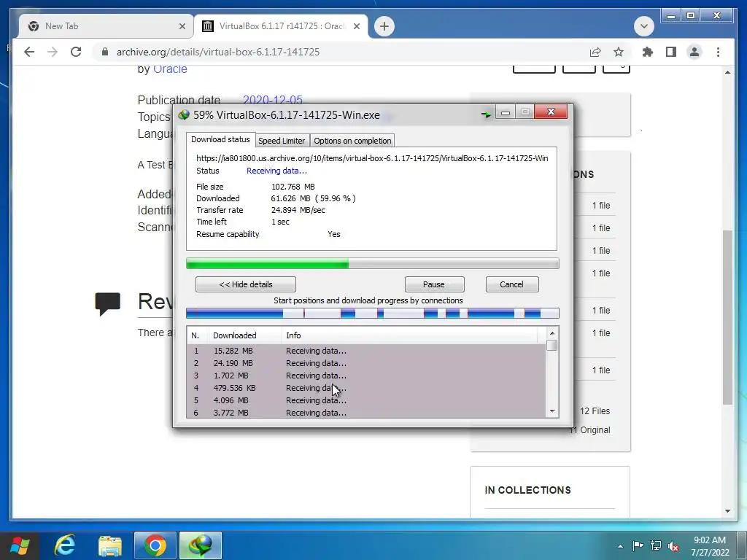The image size is (747, 560).
Task: View site security lock icon
Action: point(105,52)
